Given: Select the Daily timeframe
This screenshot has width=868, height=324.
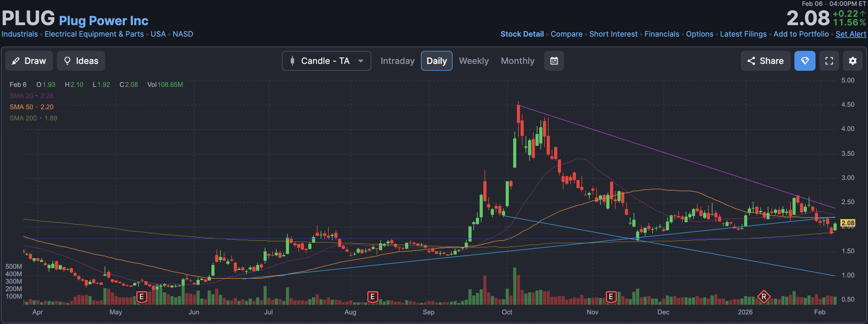Looking at the screenshot, I should [436, 61].
